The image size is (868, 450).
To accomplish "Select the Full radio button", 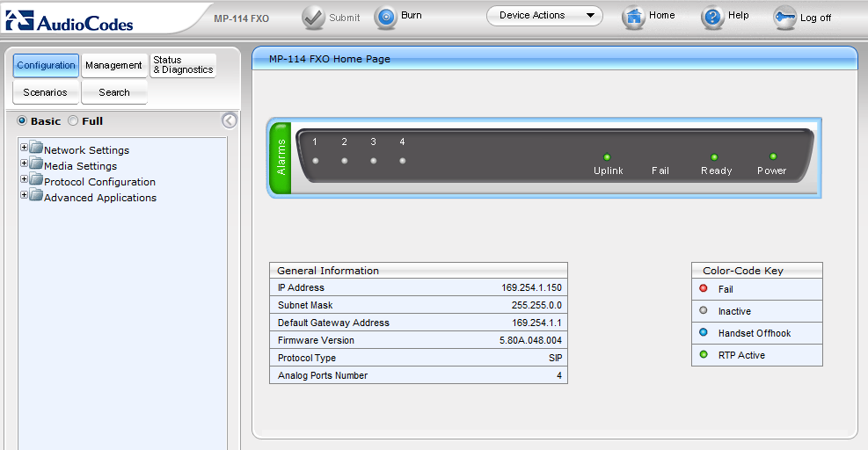I will (73, 120).
